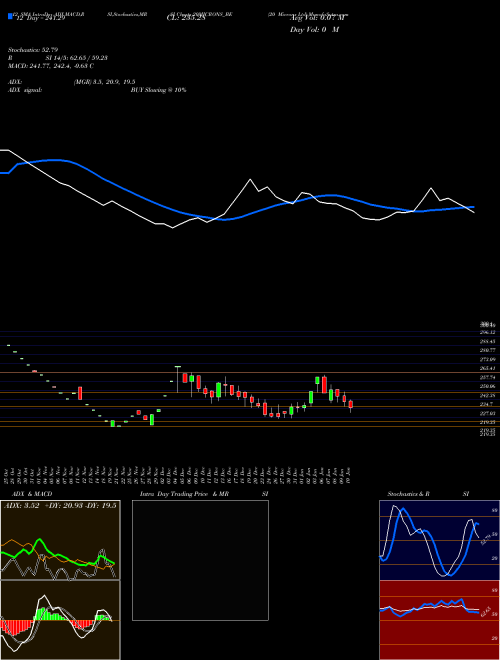Screen dimensions: 500x660
Task: Open the blue Stochastics chart panel
Action: [x=439, y=540]
